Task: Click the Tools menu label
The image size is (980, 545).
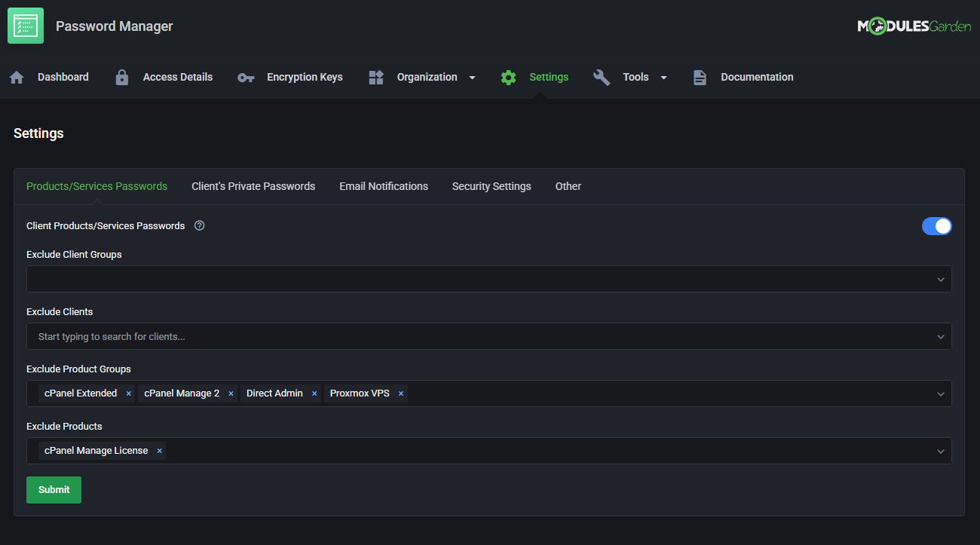Action: coord(635,77)
